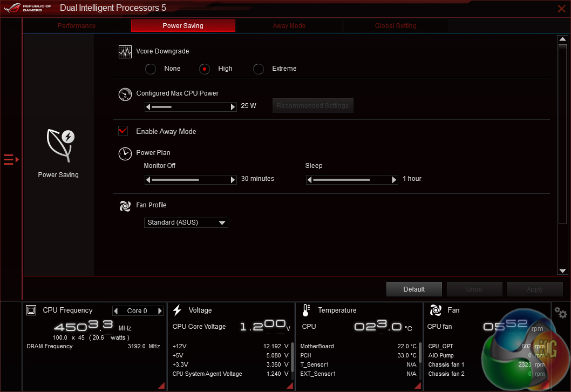
Task: Click the Apply button
Action: (x=534, y=289)
